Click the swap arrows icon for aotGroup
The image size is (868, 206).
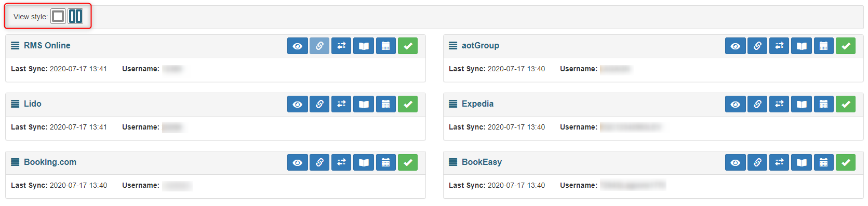tap(779, 46)
